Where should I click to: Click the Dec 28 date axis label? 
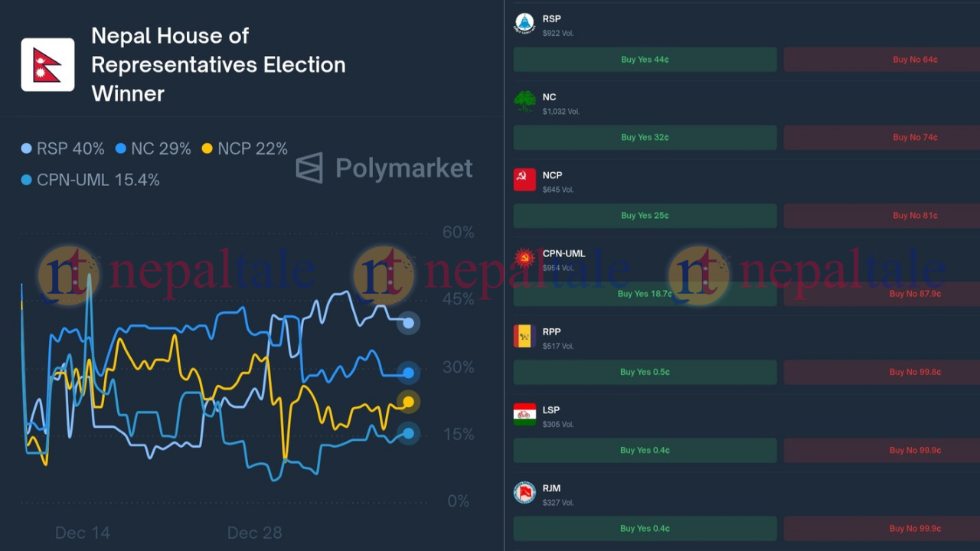[x=254, y=533]
